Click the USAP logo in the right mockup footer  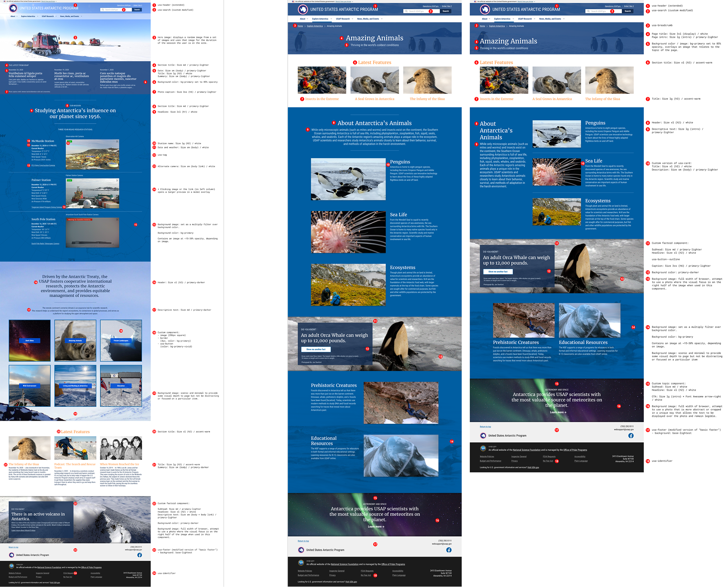click(483, 436)
